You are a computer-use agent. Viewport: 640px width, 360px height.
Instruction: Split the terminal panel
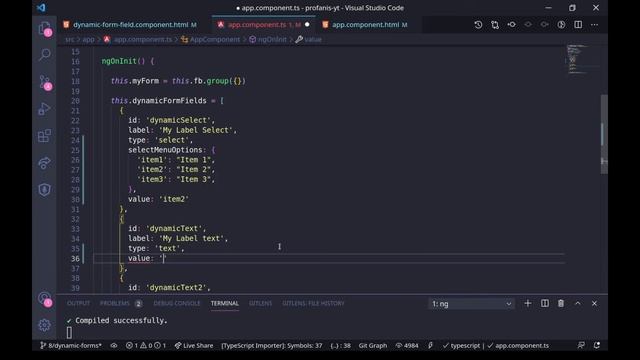[544, 303]
